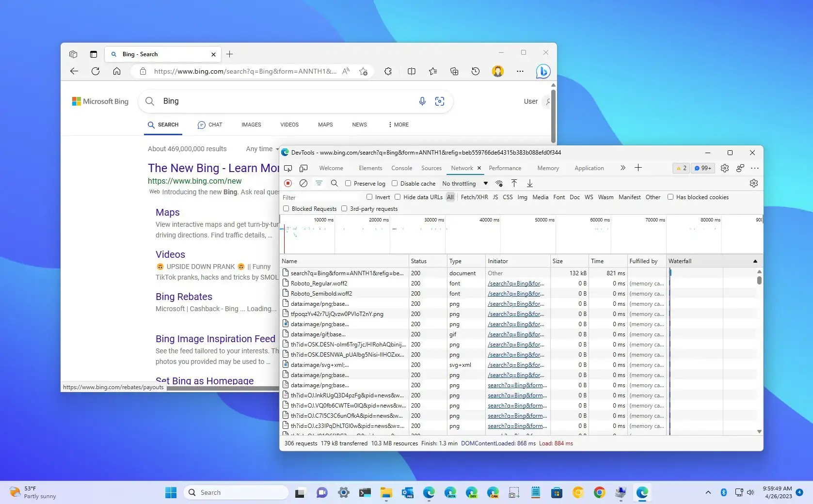Viewport: 813px width, 504px height.
Task: Click the network Filter text field
Action: (320, 197)
